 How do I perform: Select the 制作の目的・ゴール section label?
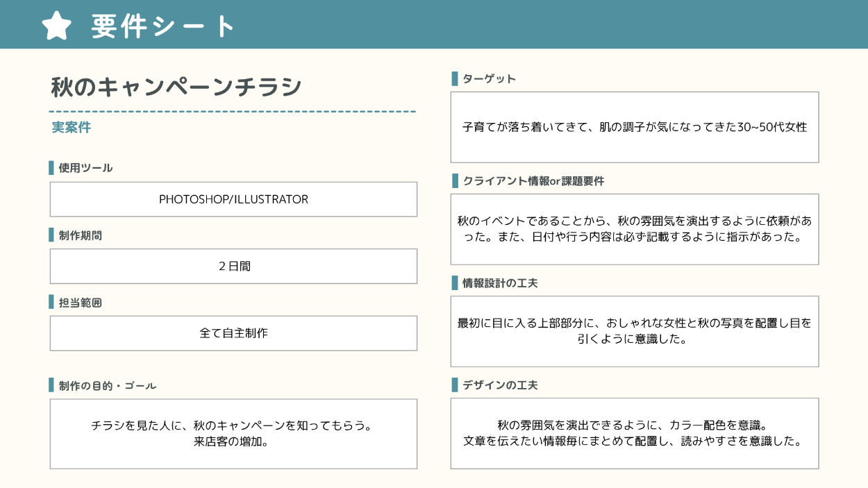(x=107, y=385)
